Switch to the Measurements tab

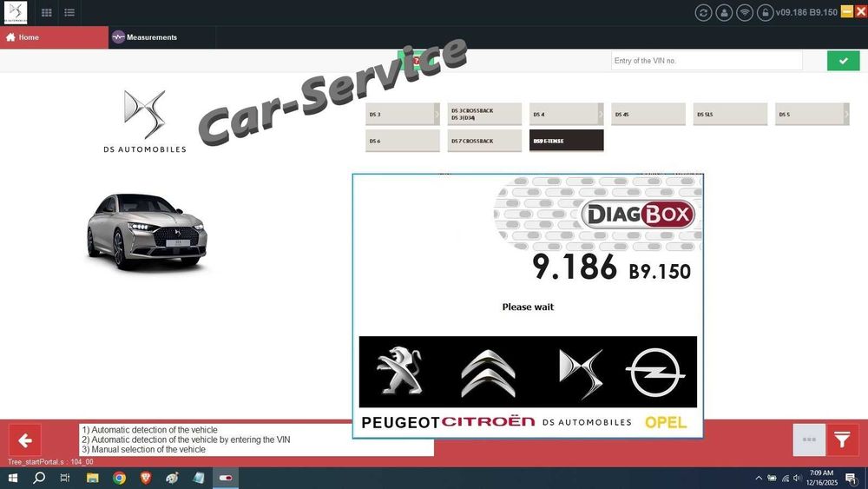point(161,37)
